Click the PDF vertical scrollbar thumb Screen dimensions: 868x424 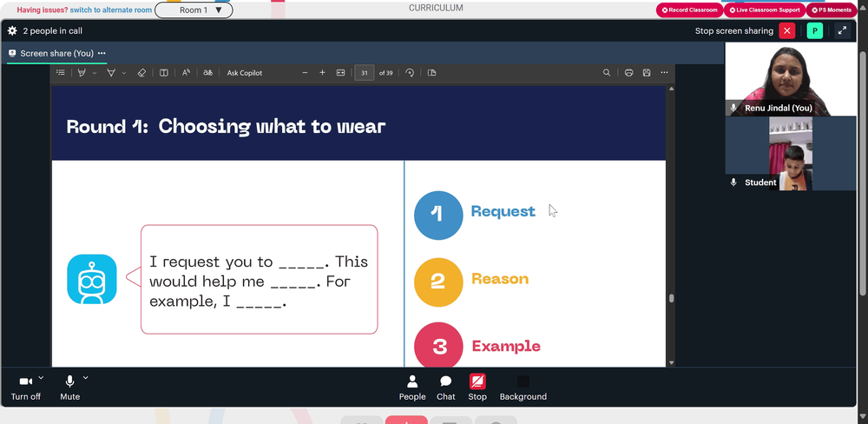click(672, 298)
